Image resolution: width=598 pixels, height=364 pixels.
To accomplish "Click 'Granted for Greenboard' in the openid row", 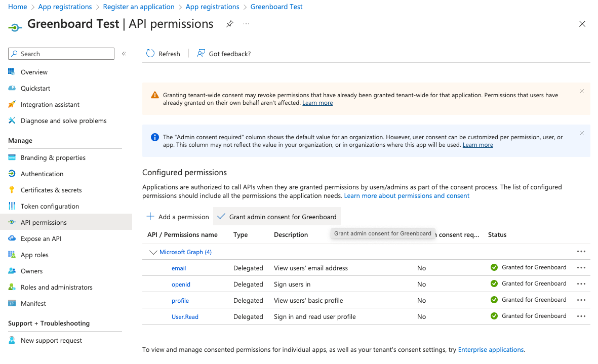I will [534, 284].
